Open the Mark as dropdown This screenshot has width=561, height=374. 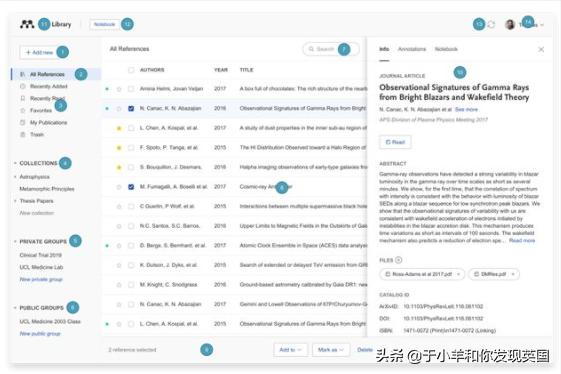[331, 350]
